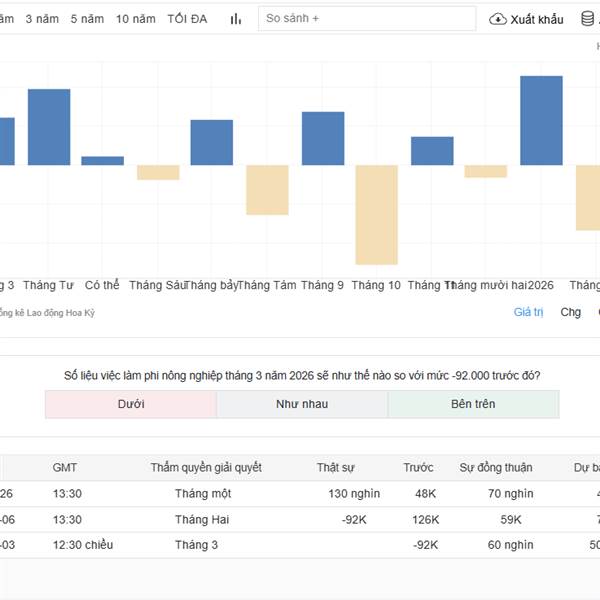
Task: Open the Tháng một table row
Action: 203,493
